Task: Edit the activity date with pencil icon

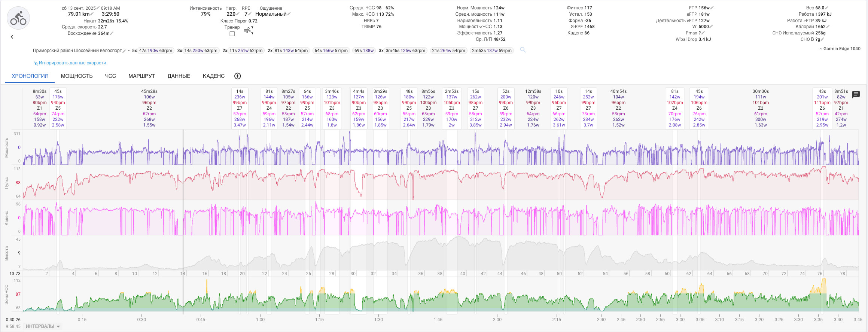Action: [x=98, y=8]
